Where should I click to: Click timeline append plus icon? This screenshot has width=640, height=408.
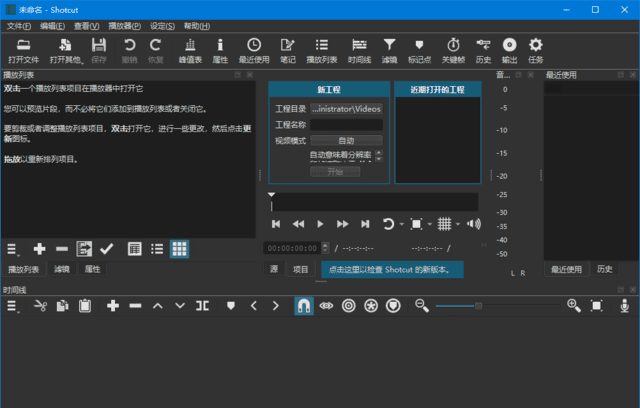113,306
